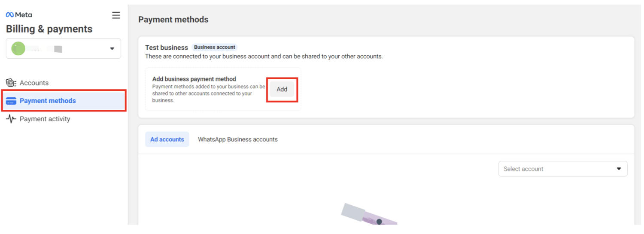This screenshot has width=644, height=234.
Task: Switch to WhatsApp Business accounts tab
Action: (237, 139)
